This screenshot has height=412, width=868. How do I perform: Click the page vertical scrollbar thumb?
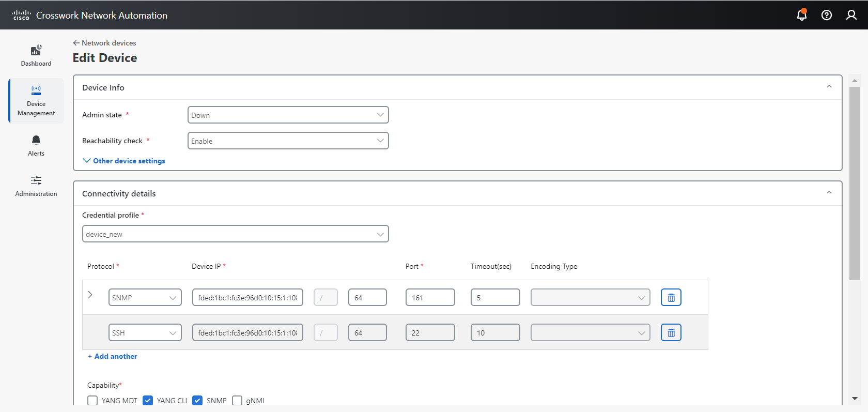855,184
